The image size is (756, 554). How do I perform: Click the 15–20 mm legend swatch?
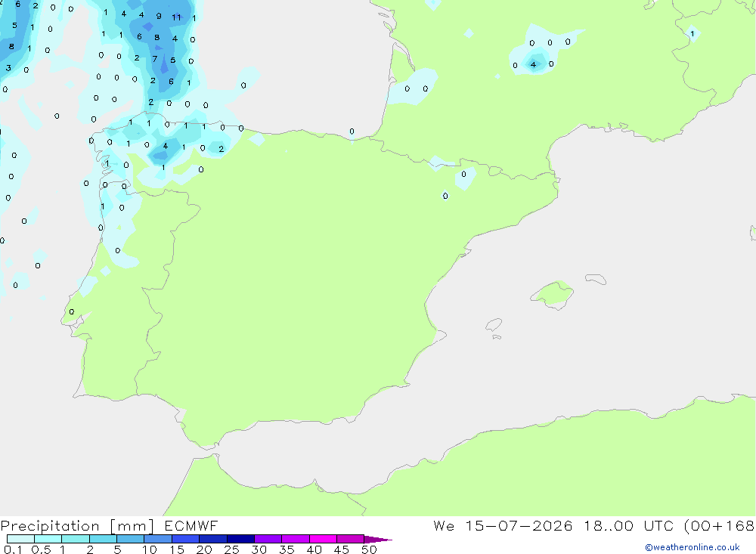(185, 539)
